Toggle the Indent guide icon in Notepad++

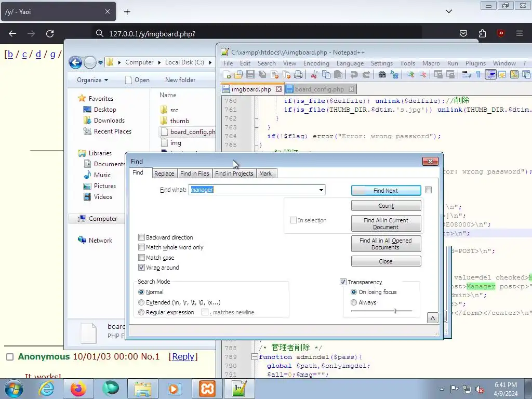tap(490, 74)
